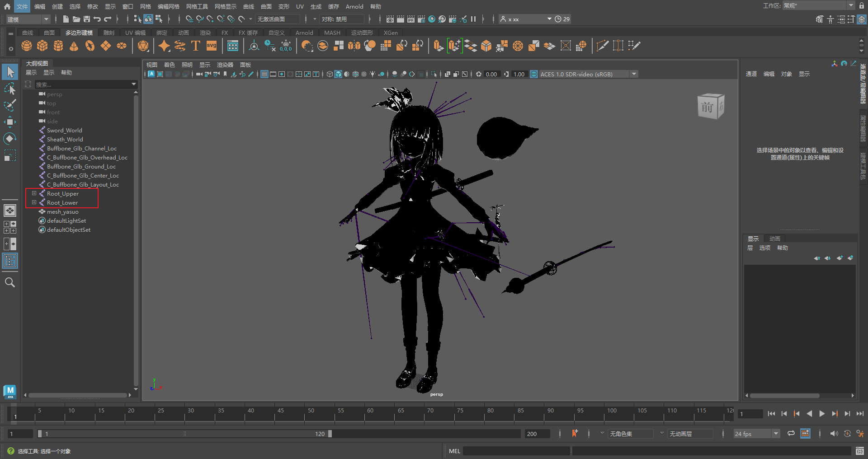Open the 编辑网格 menu
The height and width of the screenshot is (459, 868).
(169, 6)
